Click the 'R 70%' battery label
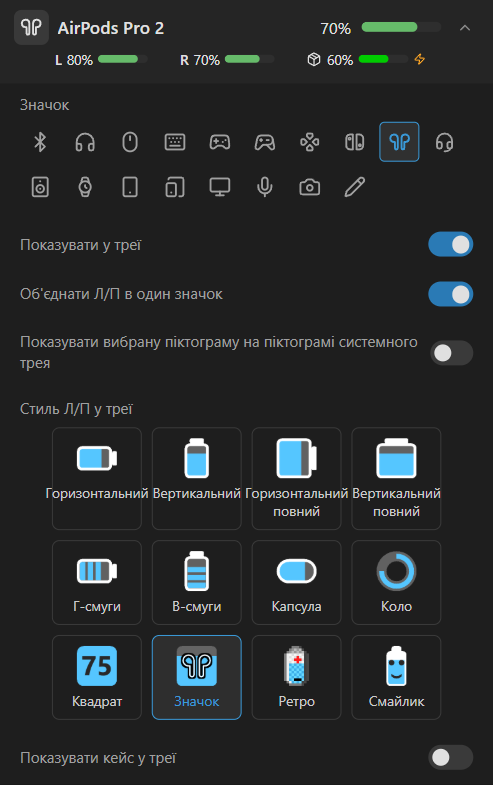Image resolution: width=493 pixels, height=785 pixels. pos(200,60)
